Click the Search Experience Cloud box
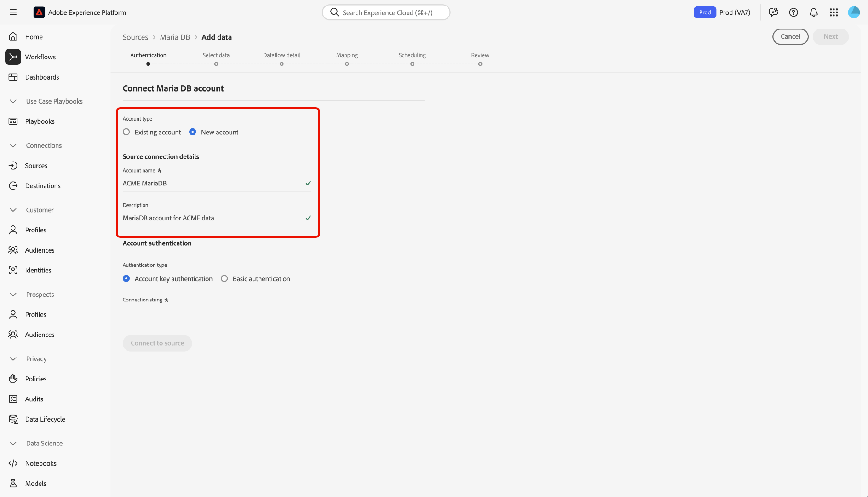 (x=386, y=12)
